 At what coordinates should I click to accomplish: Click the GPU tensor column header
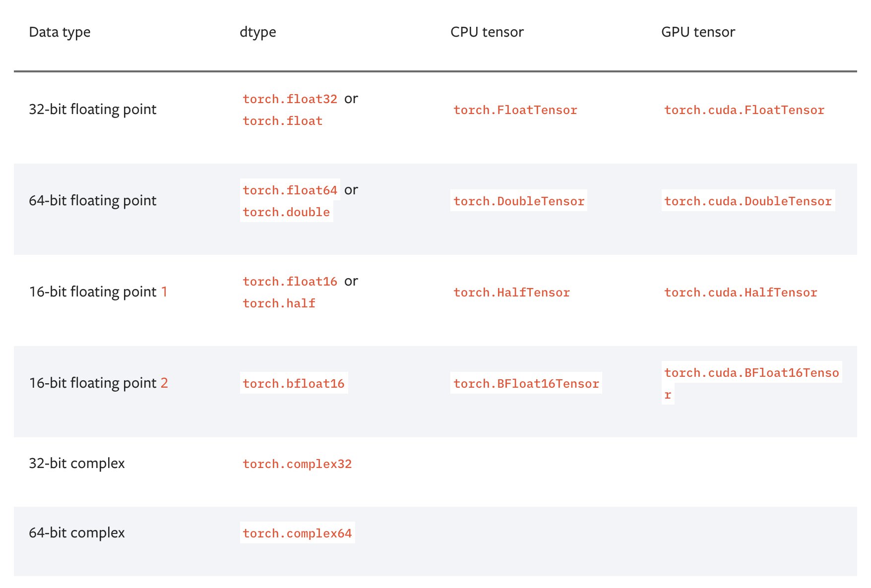tap(698, 32)
